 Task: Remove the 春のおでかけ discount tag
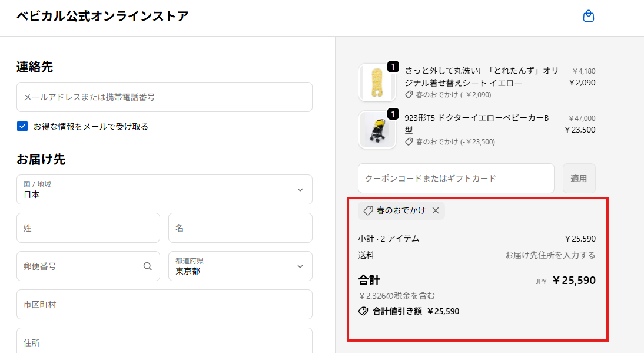pyautogui.click(x=436, y=210)
